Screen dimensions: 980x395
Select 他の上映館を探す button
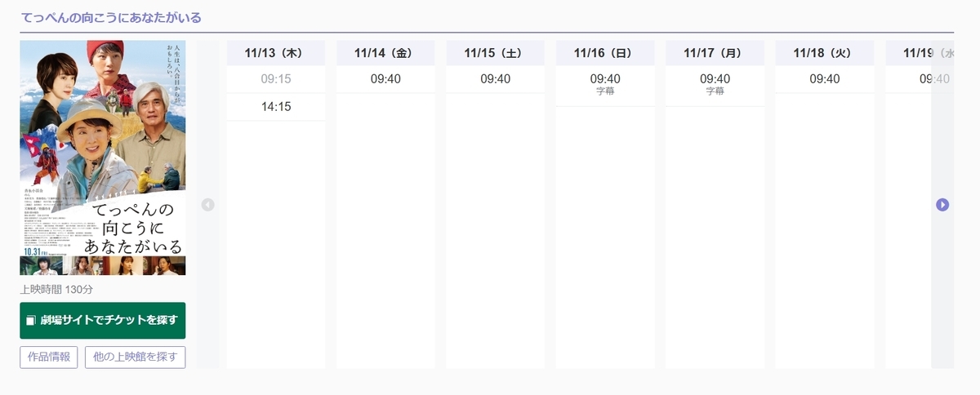coord(135,357)
